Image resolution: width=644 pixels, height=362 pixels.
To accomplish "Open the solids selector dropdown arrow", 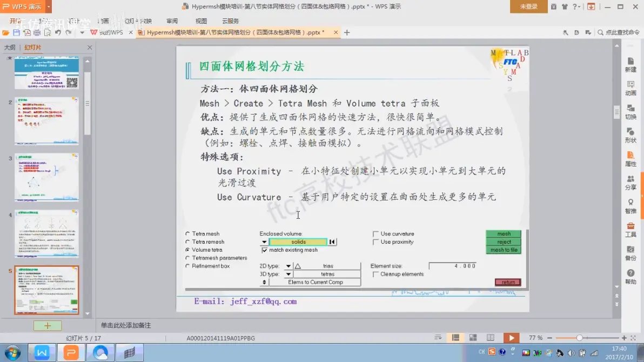I will [264, 242].
